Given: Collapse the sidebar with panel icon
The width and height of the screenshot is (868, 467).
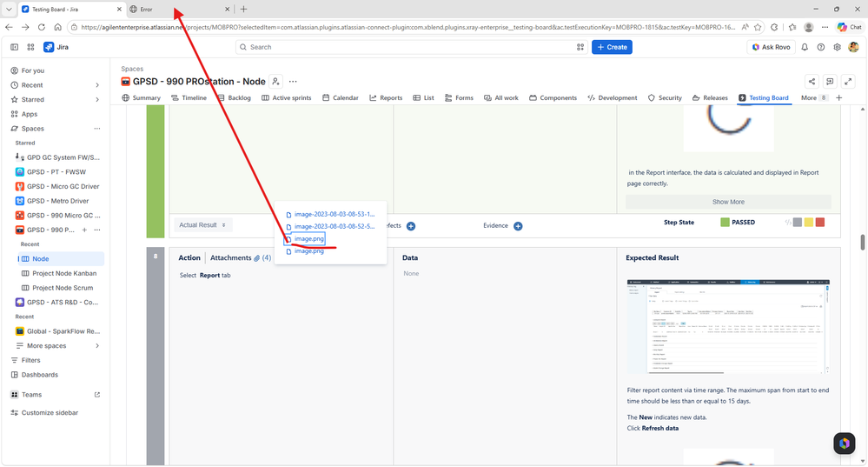Looking at the screenshot, I should 15,47.
